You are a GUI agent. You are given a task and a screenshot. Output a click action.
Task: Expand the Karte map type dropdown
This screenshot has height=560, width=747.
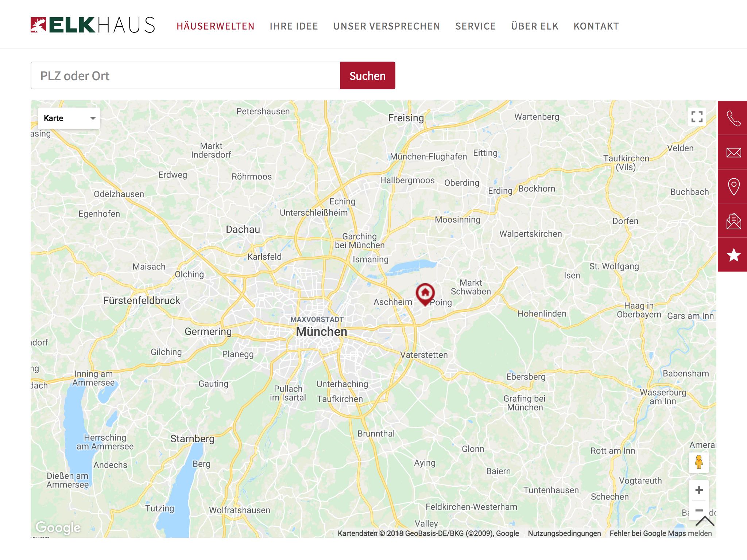69,118
